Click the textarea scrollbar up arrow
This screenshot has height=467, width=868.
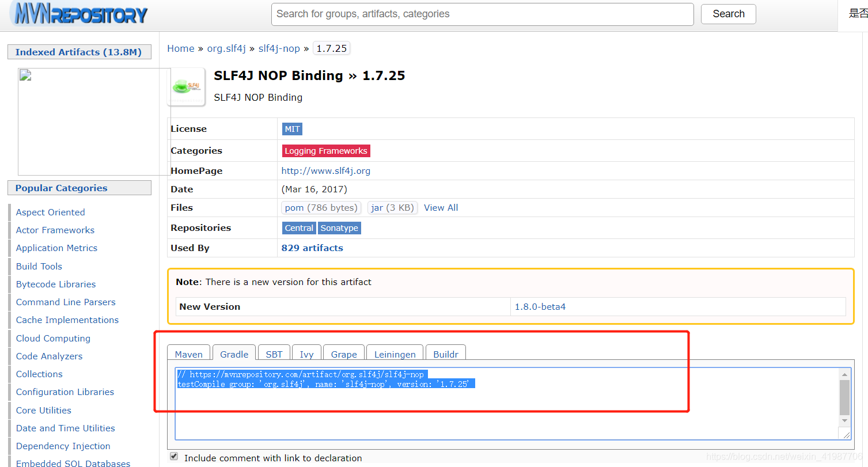pyautogui.click(x=845, y=374)
